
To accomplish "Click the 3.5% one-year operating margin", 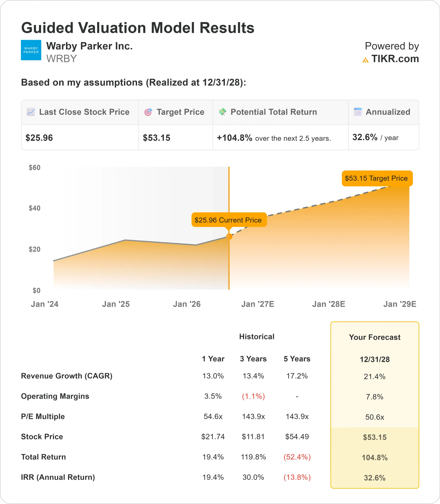I will pyautogui.click(x=213, y=396).
